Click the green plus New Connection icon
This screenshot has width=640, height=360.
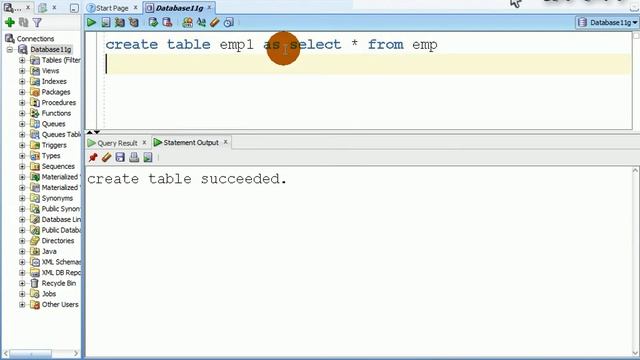coord(10,22)
